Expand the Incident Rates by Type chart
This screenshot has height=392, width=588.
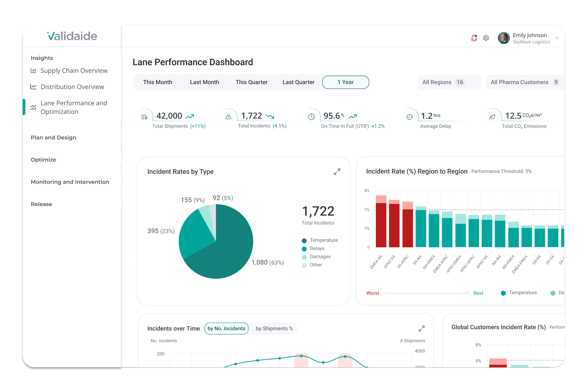coord(337,172)
